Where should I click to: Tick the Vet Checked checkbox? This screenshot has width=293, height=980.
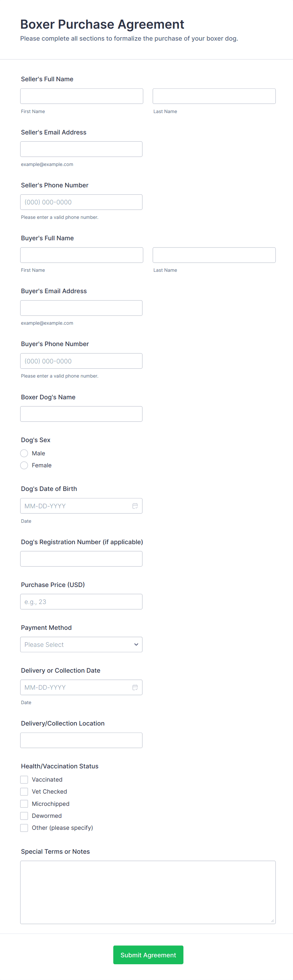(24, 791)
